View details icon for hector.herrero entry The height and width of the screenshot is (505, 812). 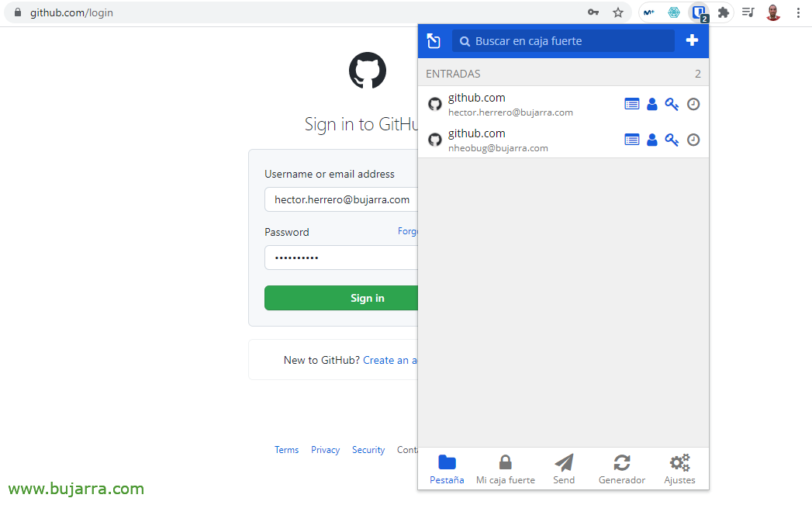coord(631,104)
